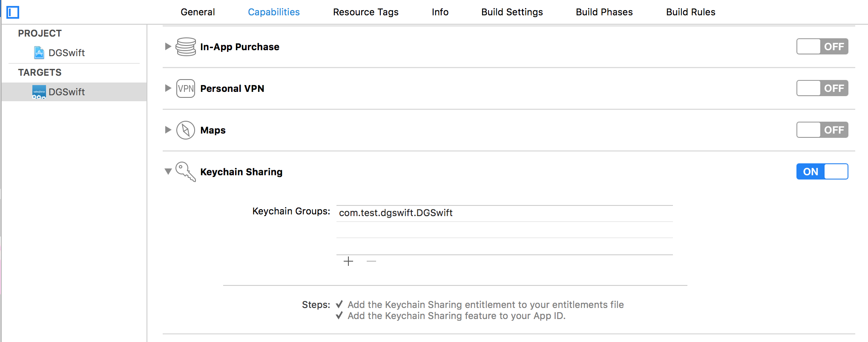Expand the Maps section
The width and height of the screenshot is (868, 342).
168,130
